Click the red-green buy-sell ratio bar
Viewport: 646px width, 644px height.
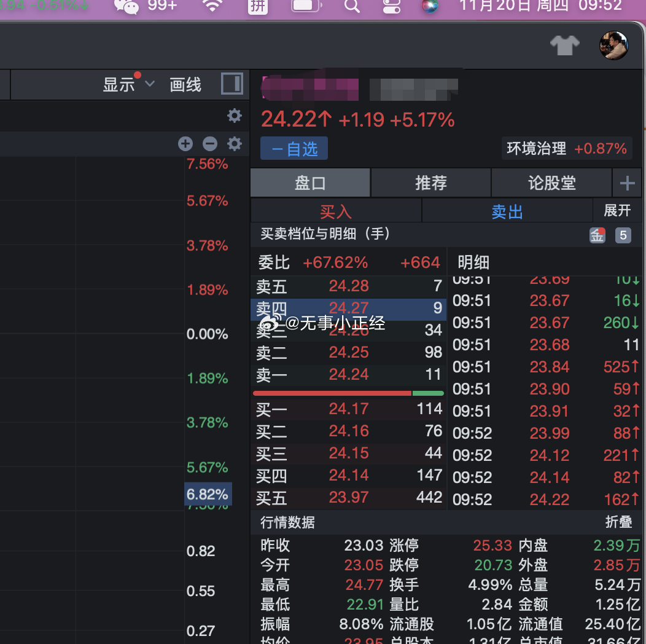pyautogui.click(x=350, y=393)
